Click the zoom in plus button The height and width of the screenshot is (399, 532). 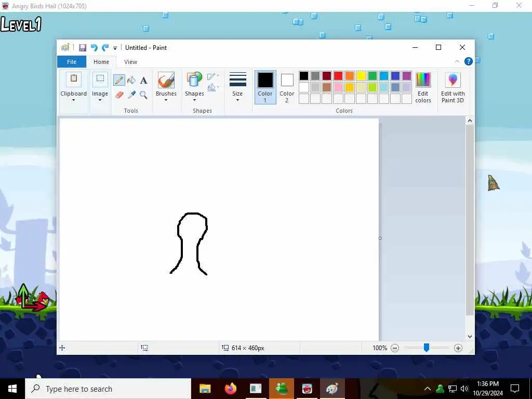[458, 348]
